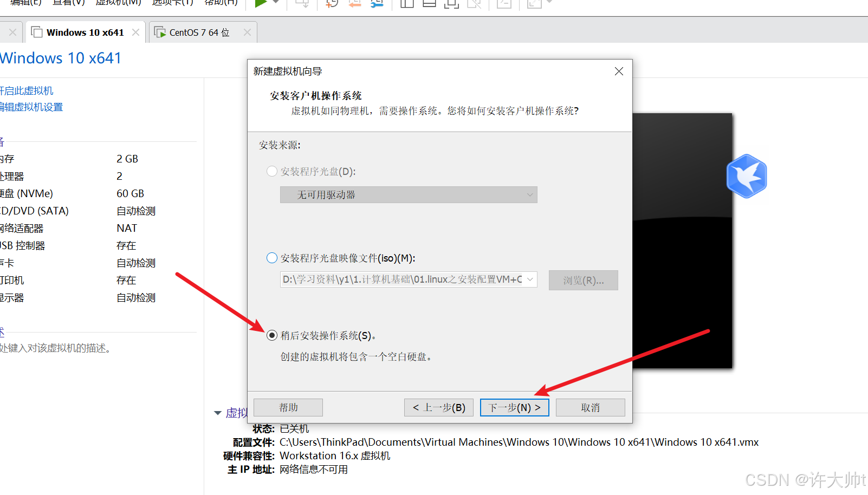Click 编辑虚拟机设置 link

[31, 107]
